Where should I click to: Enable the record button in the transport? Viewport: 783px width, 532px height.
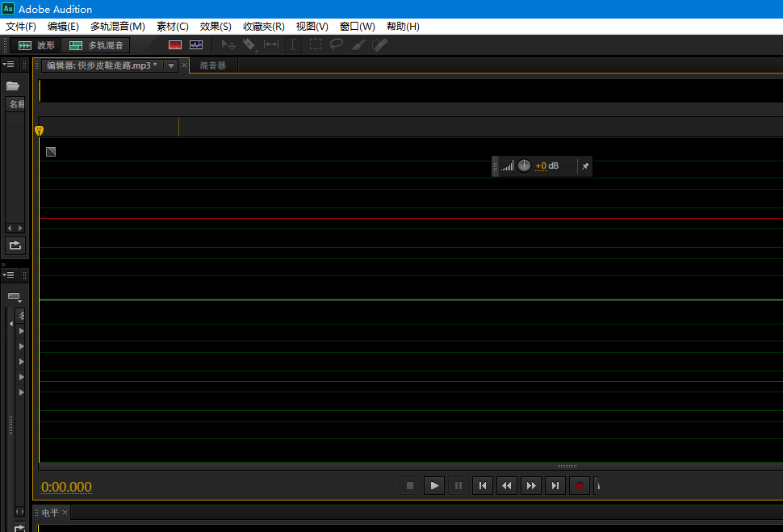[x=580, y=485]
